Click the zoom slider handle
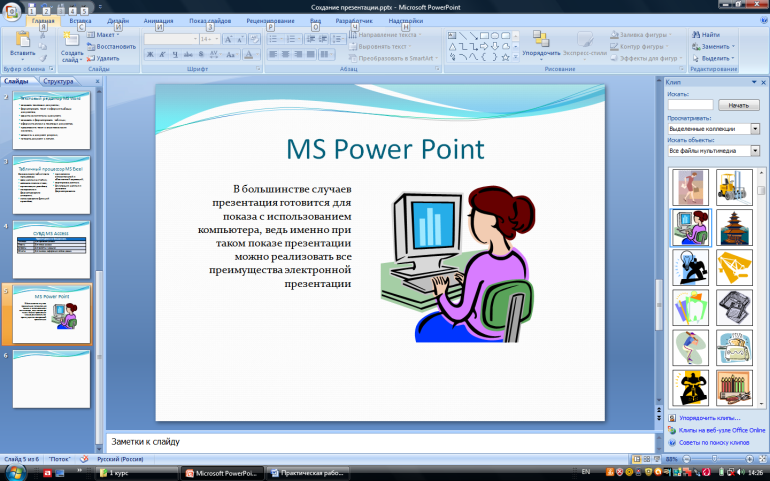Image resolution: width=770 pixels, height=481 pixels. point(714,459)
